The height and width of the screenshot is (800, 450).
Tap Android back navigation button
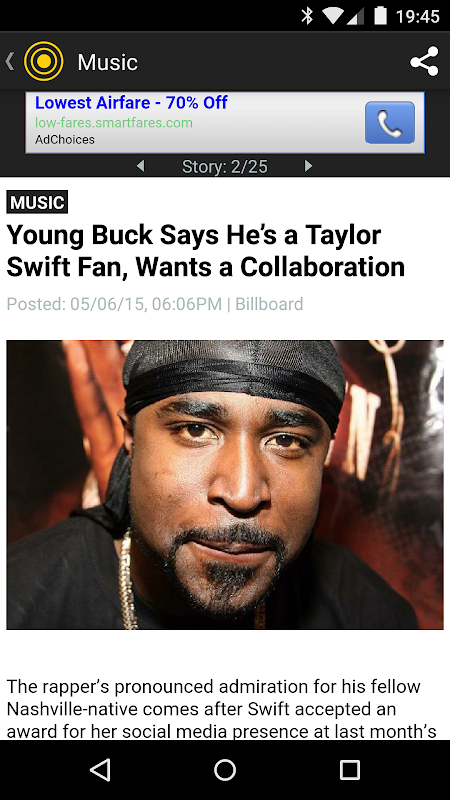100,769
